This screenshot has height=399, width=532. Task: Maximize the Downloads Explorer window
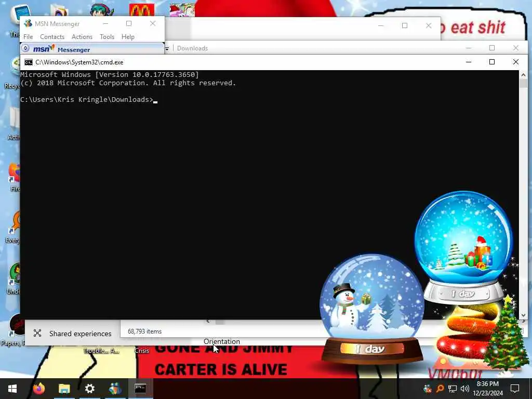click(492, 48)
